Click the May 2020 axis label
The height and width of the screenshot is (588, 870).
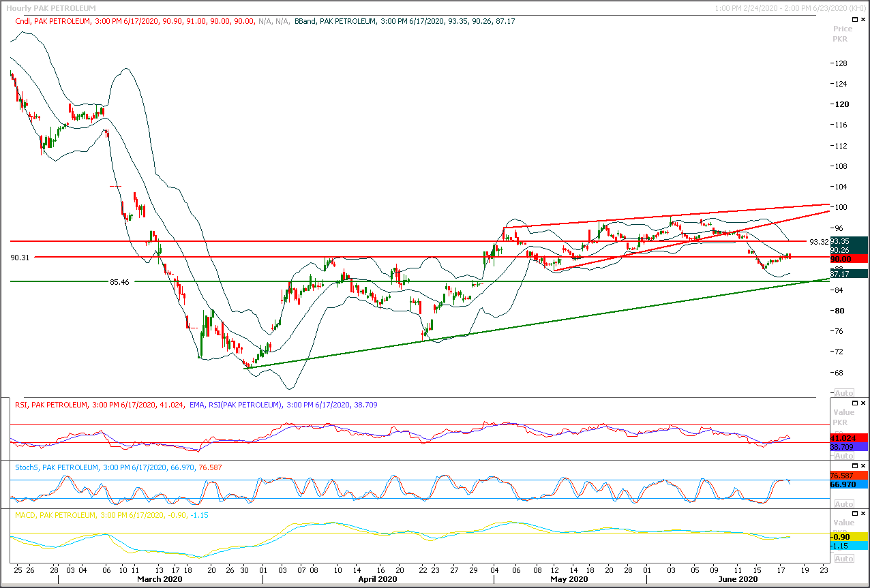[x=569, y=579]
